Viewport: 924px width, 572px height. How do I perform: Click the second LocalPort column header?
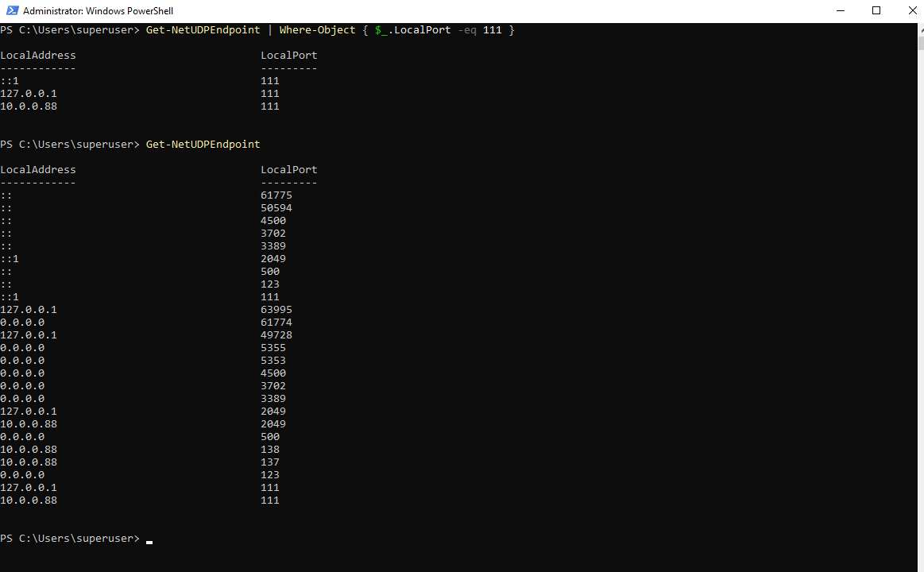(288, 170)
